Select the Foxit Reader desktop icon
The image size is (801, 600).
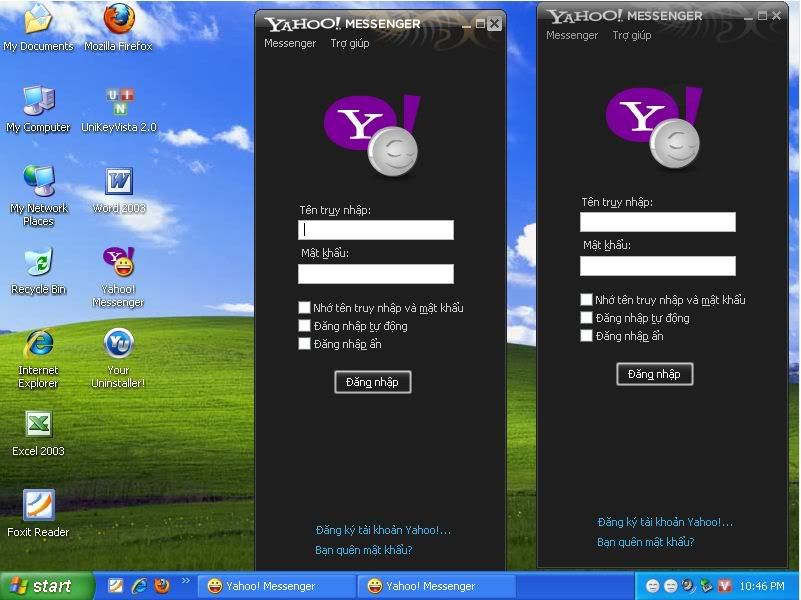pos(38,514)
